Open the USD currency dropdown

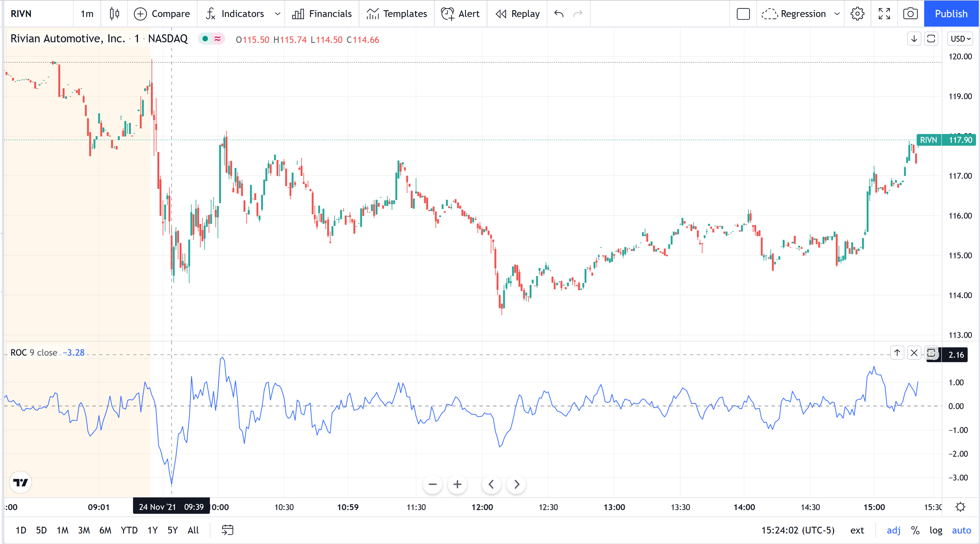[961, 39]
